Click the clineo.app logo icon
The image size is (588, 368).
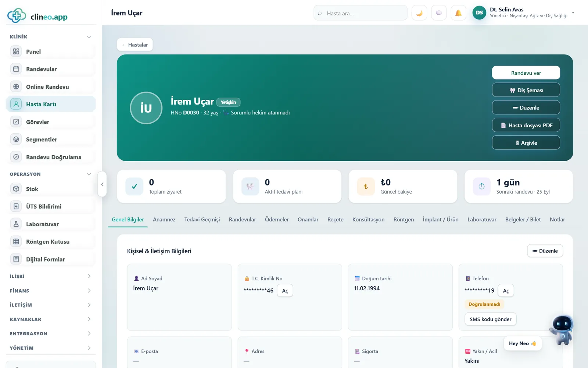[17, 15]
